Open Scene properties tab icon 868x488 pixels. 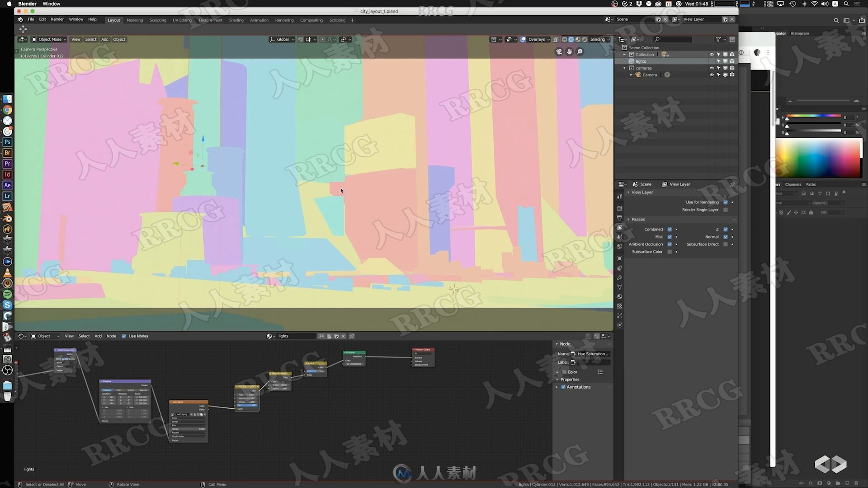tap(620, 237)
